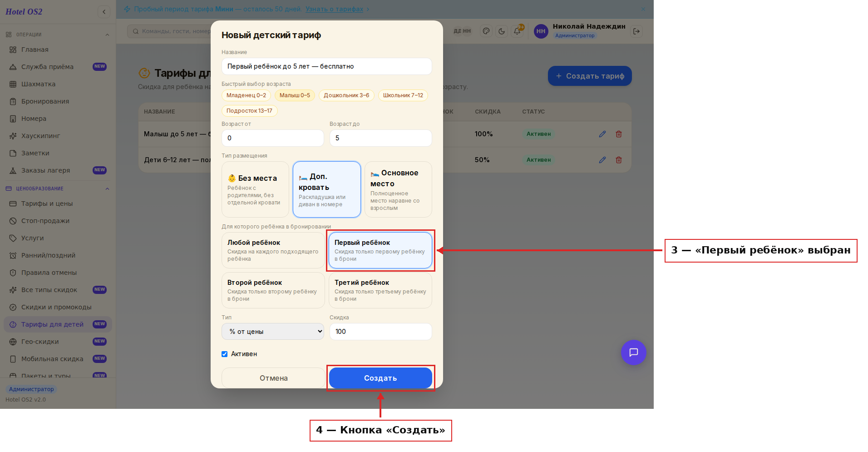Viewport: 868px width, 452px height.
Task: Toggle the Активен checkbox
Action: pyautogui.click(x=224, y=354)
